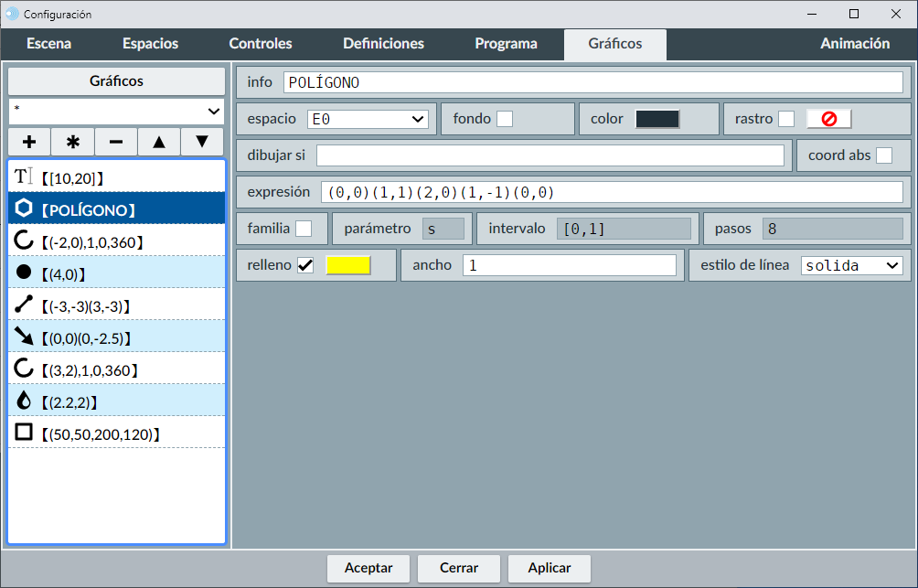Viewport: 918px width, 588px height.
Task: Select the rectangle graphic (50,50,200,120)
Action: point(116,433)
